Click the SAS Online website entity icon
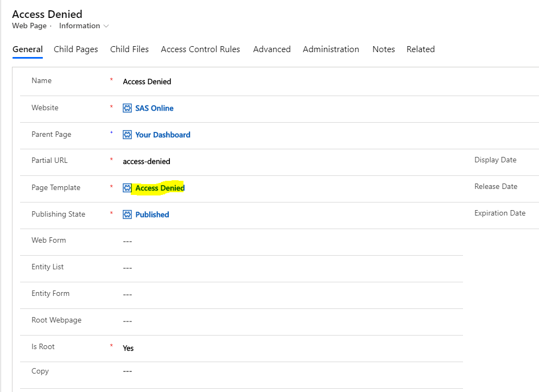Image resolution: width=539 pixels, height=392 pixels. pyautogui.click(x=128, y=108)
